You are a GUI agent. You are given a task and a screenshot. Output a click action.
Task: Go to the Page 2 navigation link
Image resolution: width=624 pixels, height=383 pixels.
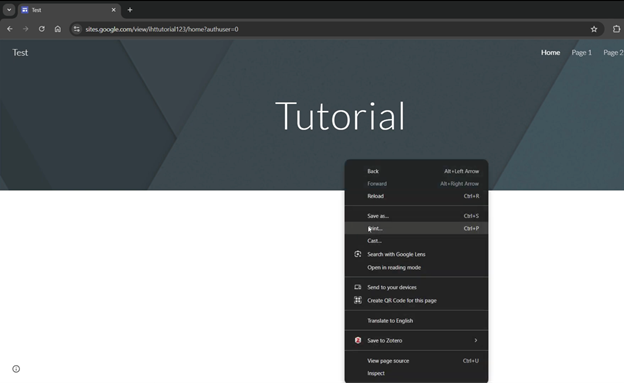613,53
